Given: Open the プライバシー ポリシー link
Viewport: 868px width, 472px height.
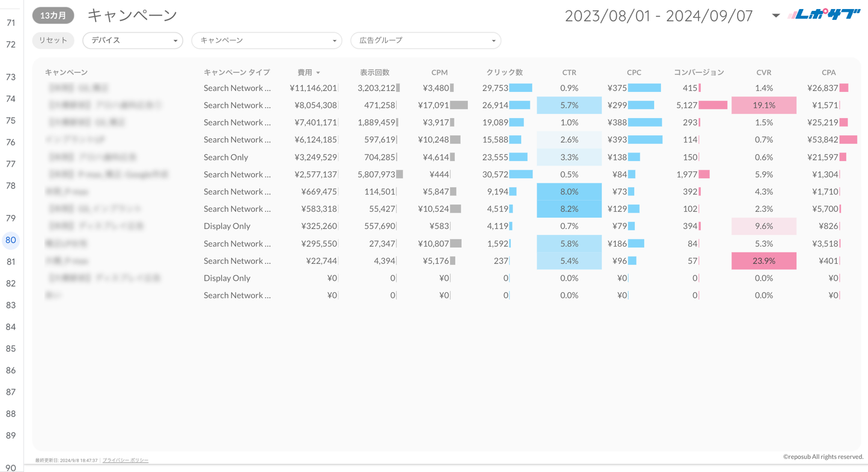Looking at the screenshot, I should (126, 460).
